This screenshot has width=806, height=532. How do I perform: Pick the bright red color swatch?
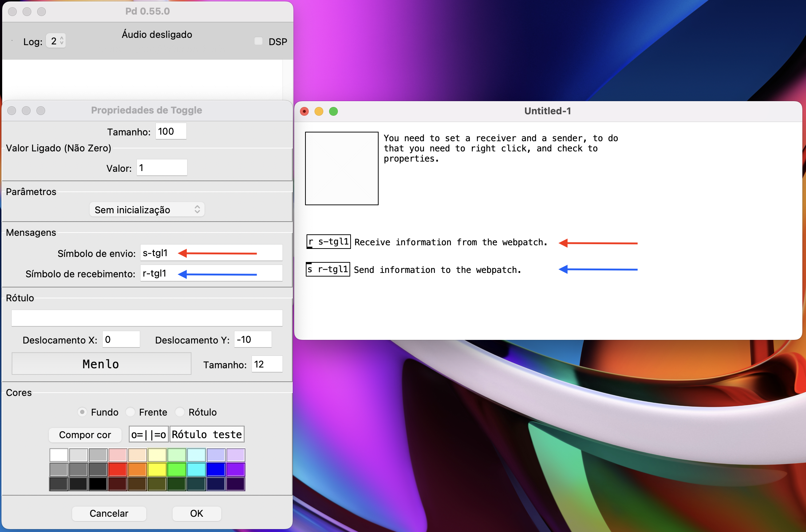pos(118,469)
